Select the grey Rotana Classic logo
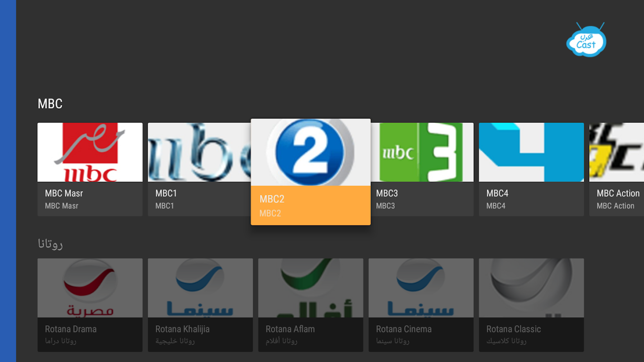This screenshot has height=362, width=644. pyautogui.click(x=531, y=288)
